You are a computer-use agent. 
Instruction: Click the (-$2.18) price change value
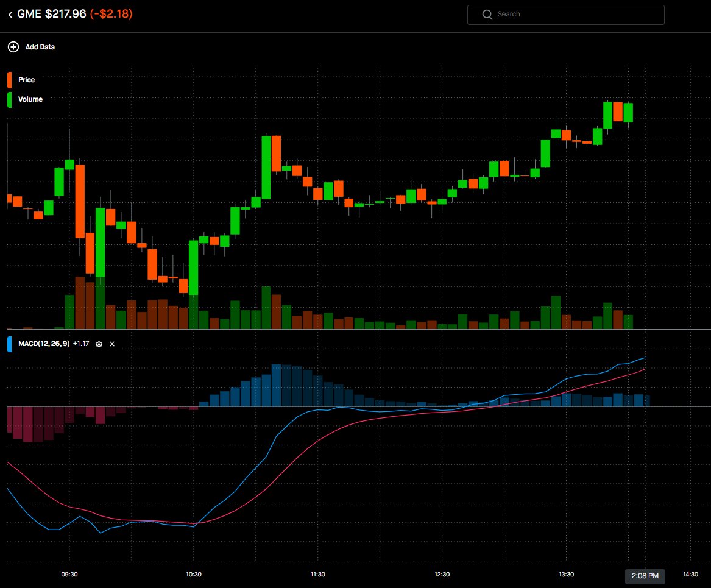[111, 14]
